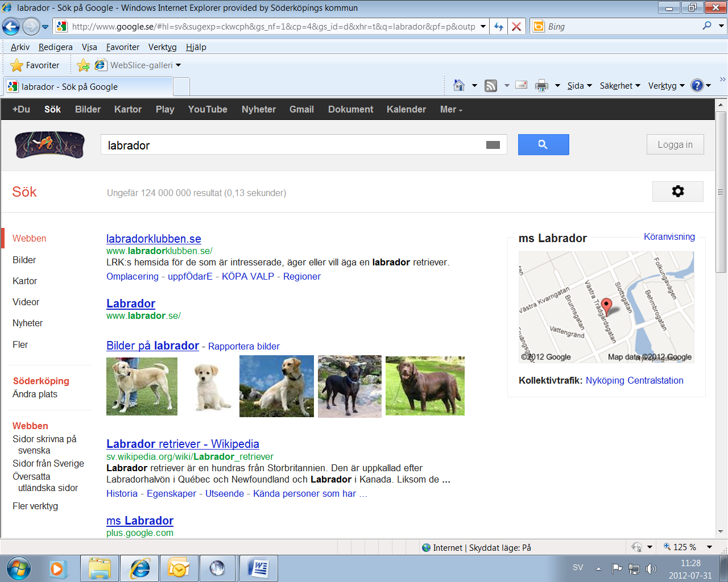
Task: Open the Verktyg menu in menu bar
Action: pyautogui.click(x=162, y=47)
